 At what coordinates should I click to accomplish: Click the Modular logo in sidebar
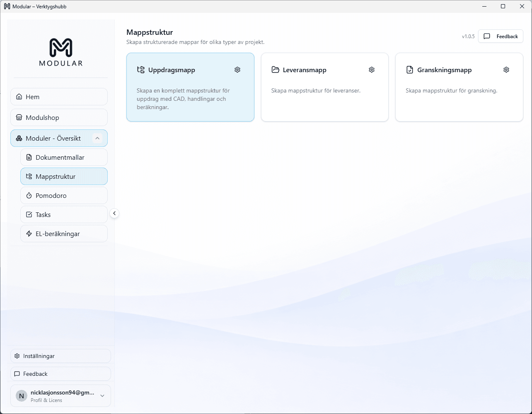(x=61, y=52)
